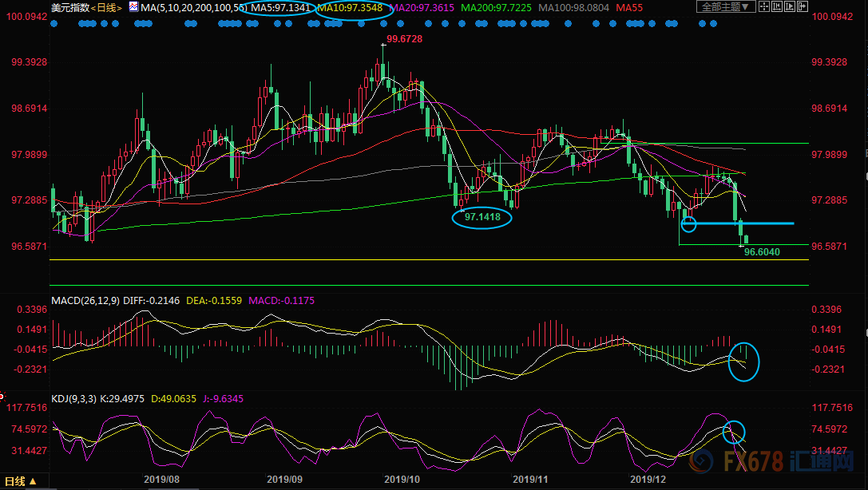
Task: Click the red MA55 label
Action: 629,8
